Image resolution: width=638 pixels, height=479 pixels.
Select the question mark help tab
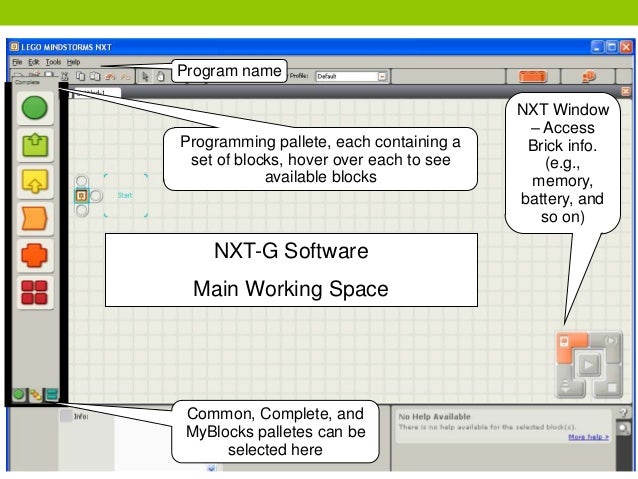point(623,412)
